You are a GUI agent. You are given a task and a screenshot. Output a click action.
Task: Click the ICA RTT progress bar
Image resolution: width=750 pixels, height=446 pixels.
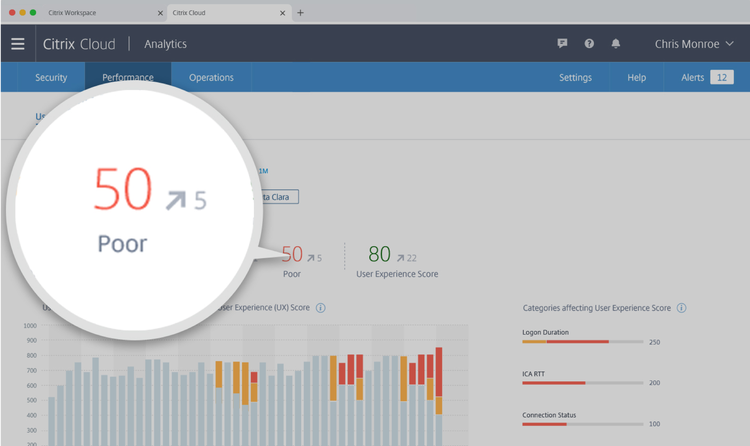583,383
